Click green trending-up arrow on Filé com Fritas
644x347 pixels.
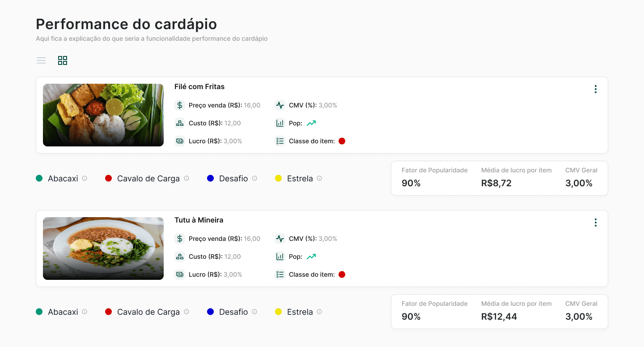click(311, 123)
